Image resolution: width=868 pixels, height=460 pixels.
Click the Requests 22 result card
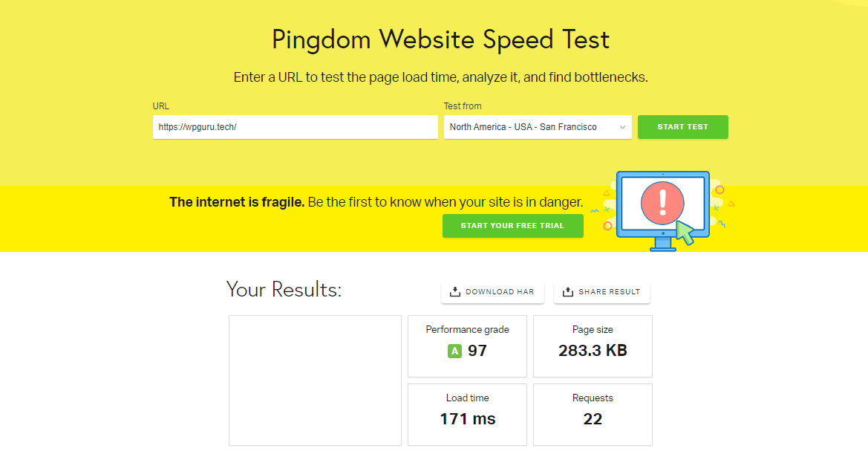[593, 415]
